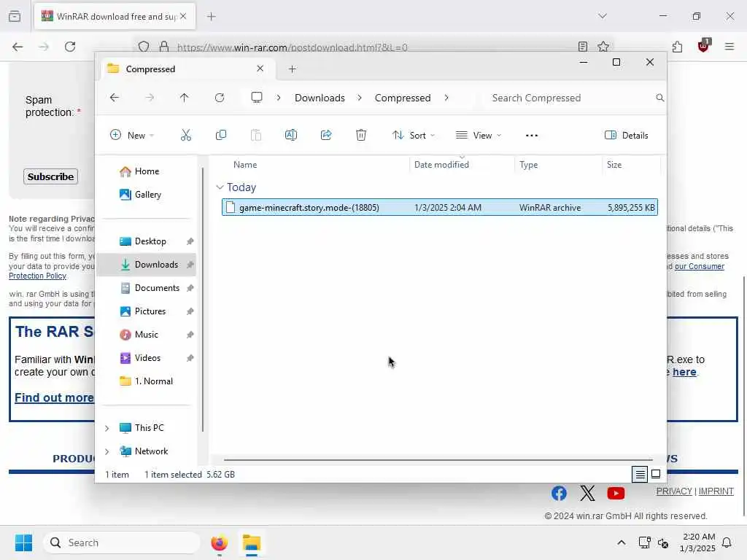Go back in Firefox browser
Screen dimensions: 747x560
18,47
